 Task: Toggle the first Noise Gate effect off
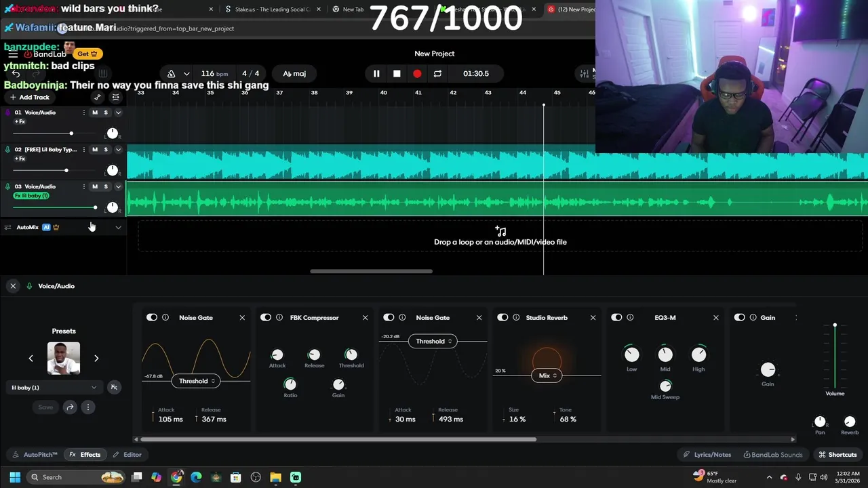(152, 317)
